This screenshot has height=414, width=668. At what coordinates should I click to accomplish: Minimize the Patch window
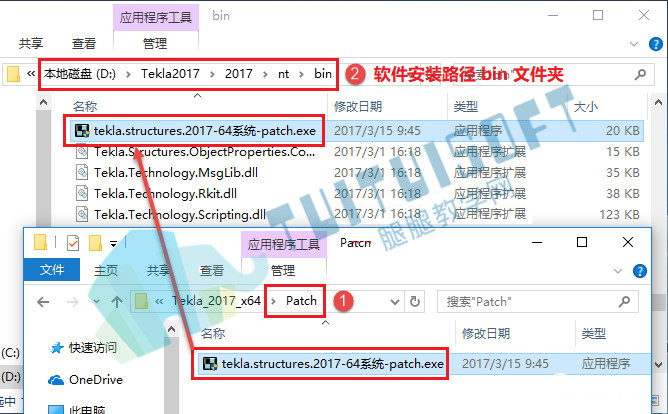537,242
